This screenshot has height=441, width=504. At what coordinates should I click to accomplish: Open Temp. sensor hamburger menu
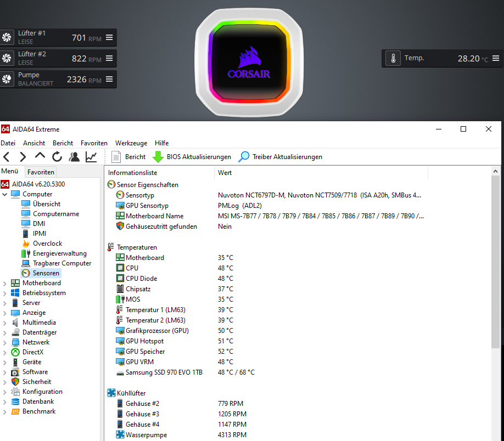496,58
